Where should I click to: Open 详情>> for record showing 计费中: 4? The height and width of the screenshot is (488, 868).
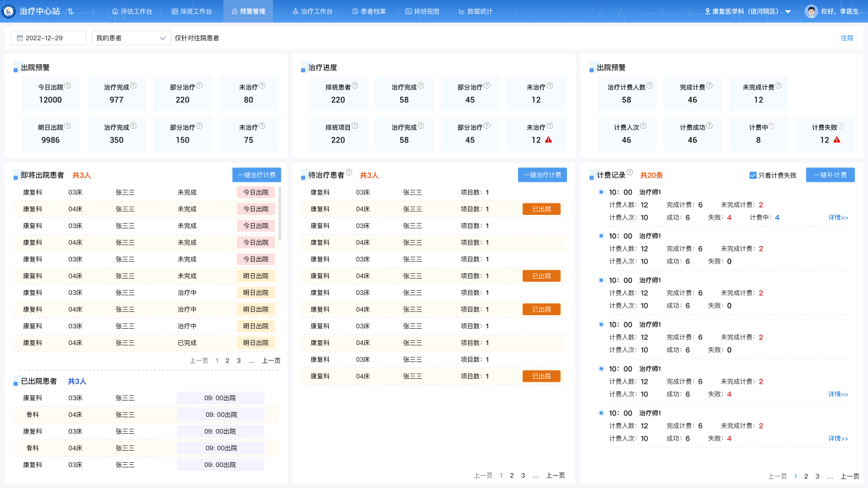pos(838,218)
